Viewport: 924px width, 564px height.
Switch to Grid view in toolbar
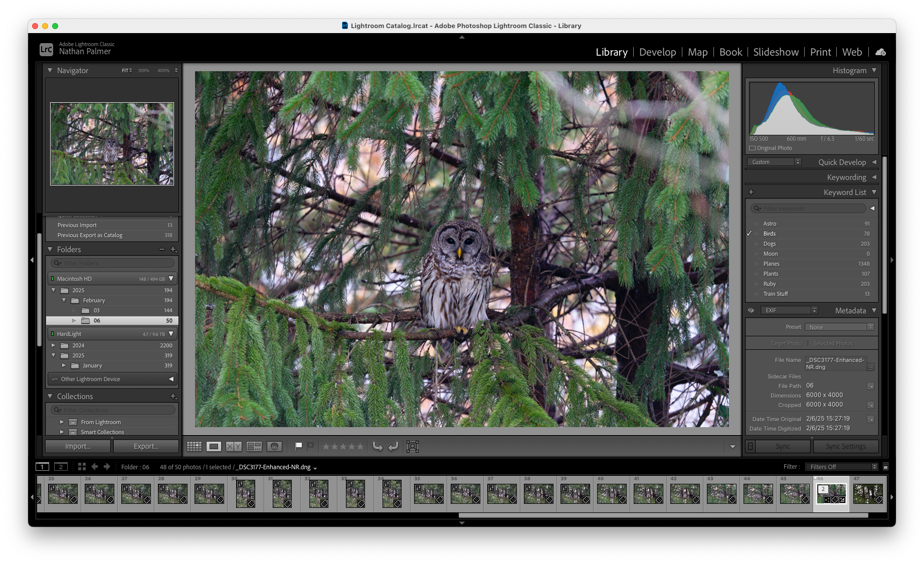click(194, 446)
